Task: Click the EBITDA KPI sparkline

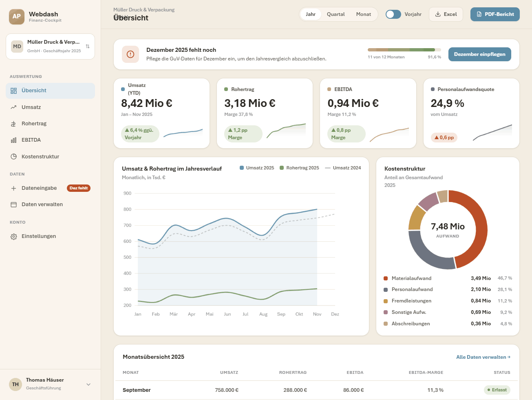Action: click(389, 135)
